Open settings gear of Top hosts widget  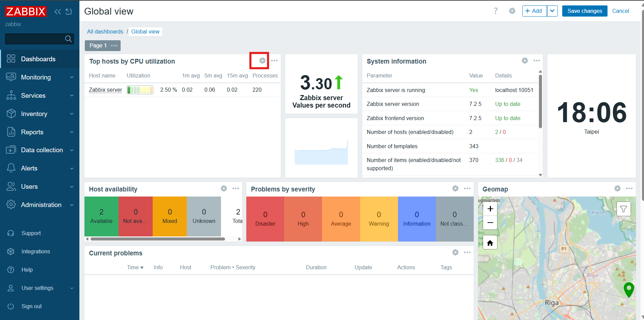262,61
